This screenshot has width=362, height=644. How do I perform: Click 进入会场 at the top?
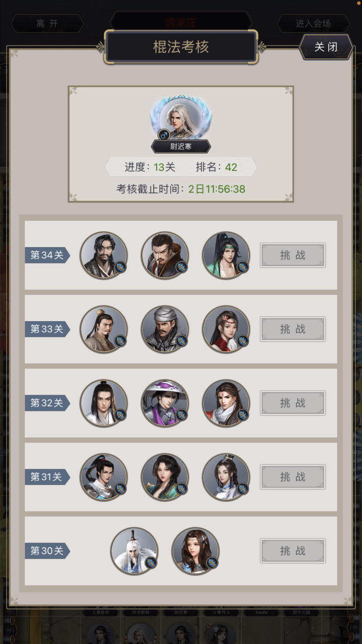pyautogui.click(x=313, y=24)
